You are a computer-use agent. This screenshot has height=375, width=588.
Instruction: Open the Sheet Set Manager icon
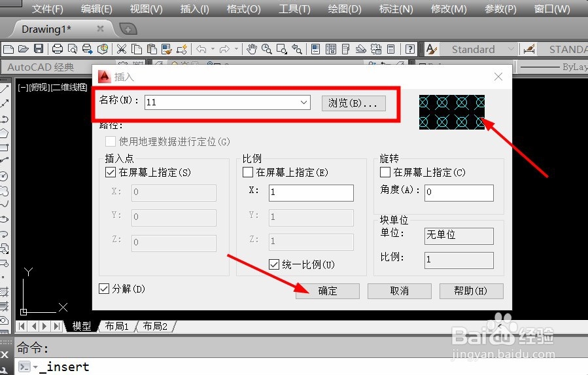click(361, 49)
